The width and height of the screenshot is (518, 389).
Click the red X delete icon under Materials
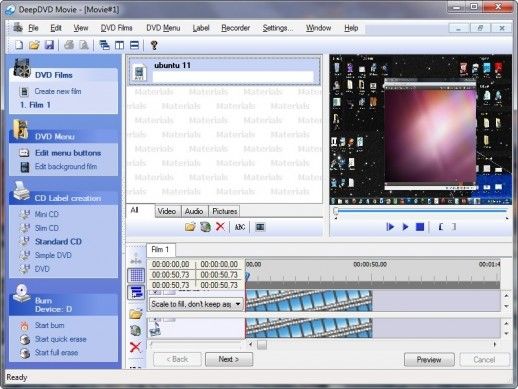click(220, 227)
